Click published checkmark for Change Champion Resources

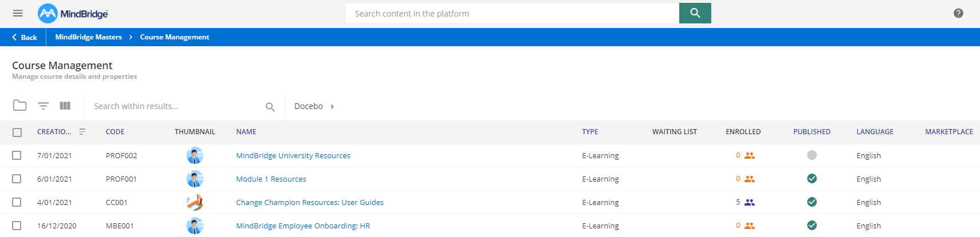[x=812, y=202]
